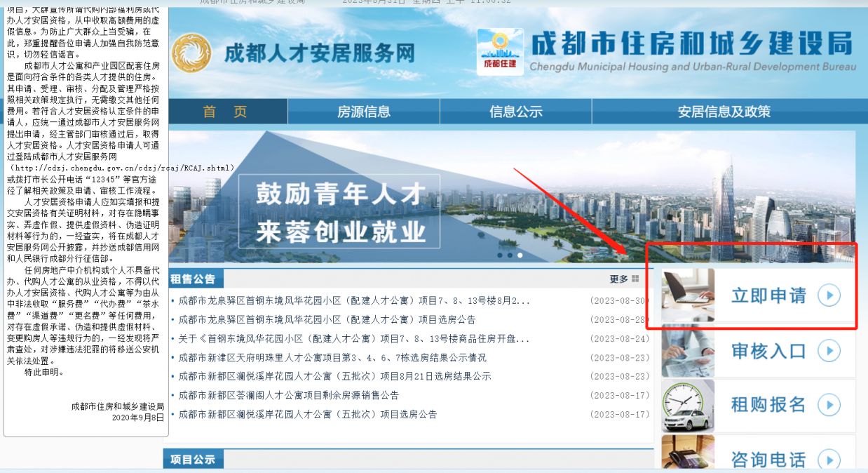Click the arrow icon beside 租购报名

[x=828, y=405]
